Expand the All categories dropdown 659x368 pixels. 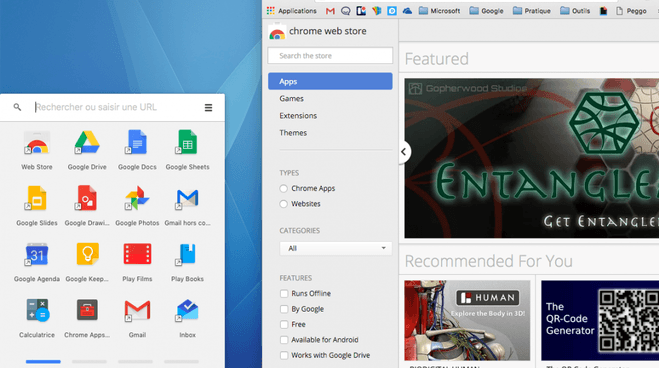(x=335, y=248)
